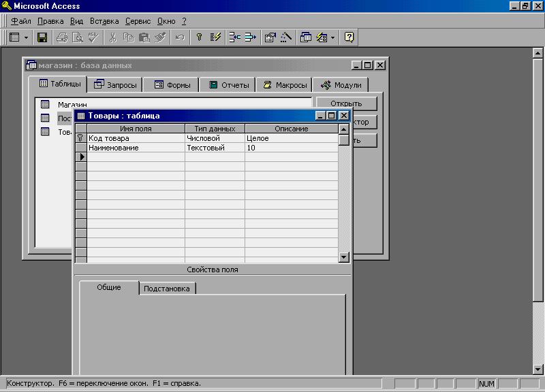Click the table design scroll down arrow
Viewport: 545px width, 392px height.
click(344, 257)
